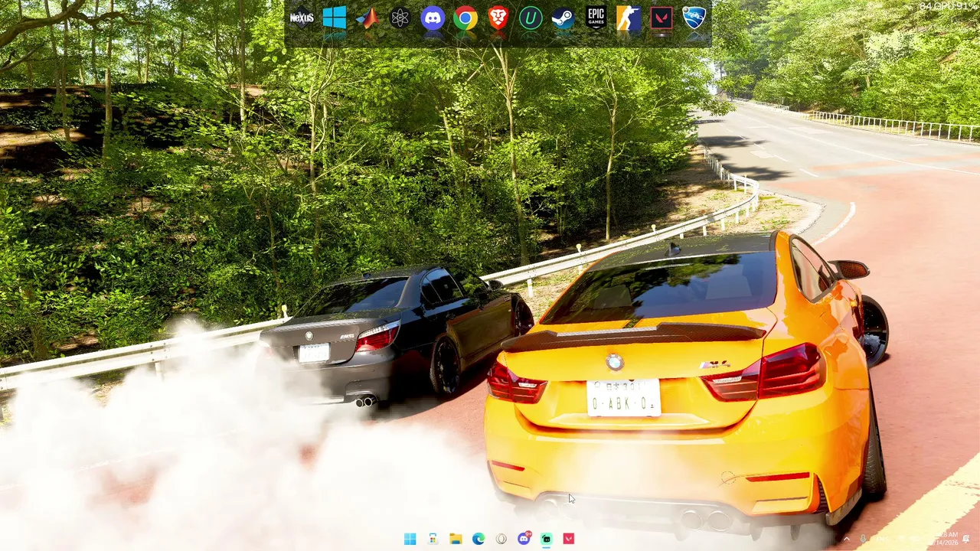980x551 pixels.
Task: Click the microphone tray icon
Action: [x=863, y=539]
